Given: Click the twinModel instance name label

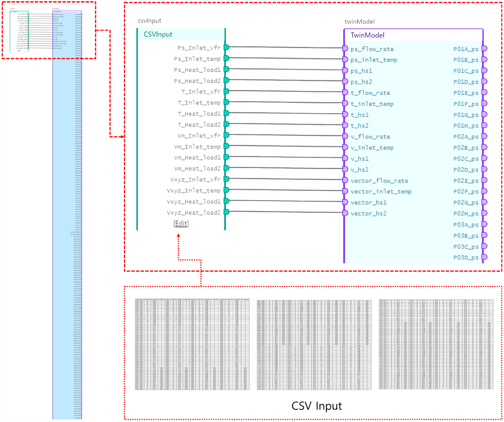Looking at the screenshot, I should click(x=359, y=22).
